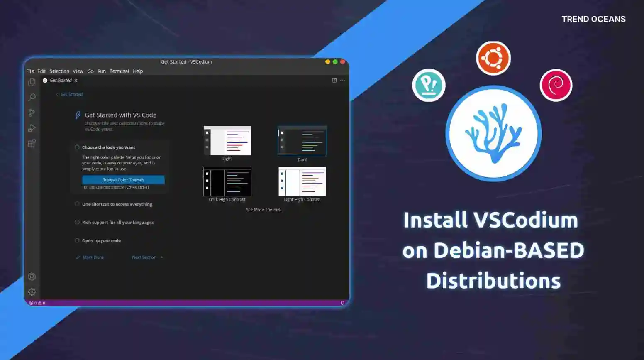Collapse back using the Get Started breadcrumb arrow
This screenshot has width=644, height=360.
coord(57,94)
